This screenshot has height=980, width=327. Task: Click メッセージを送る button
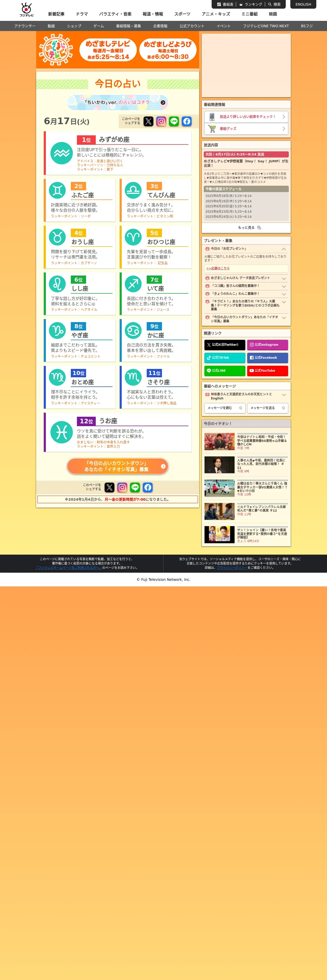[x=268, y=408]
